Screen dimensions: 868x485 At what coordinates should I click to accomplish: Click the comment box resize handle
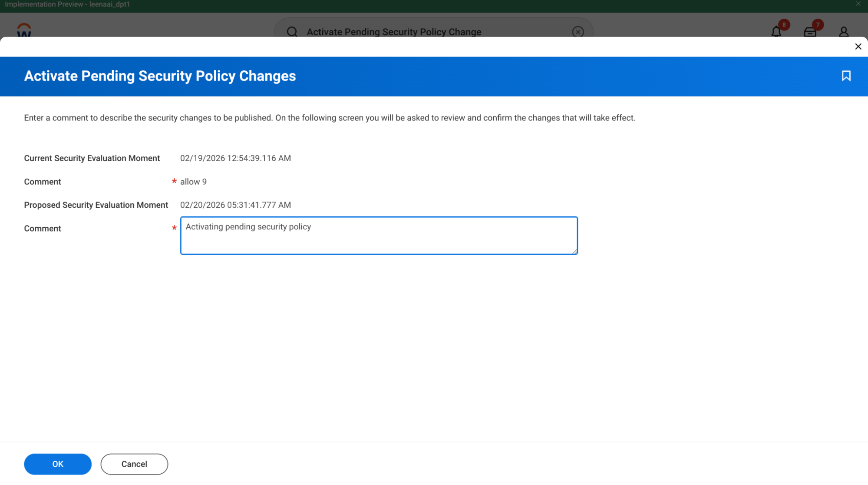[574, 251]
